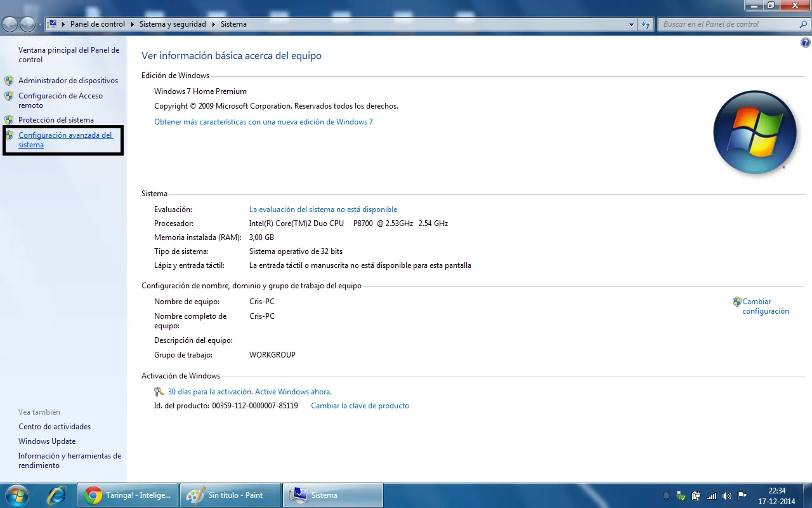Click the bell notification tray icon

(666, 495)
